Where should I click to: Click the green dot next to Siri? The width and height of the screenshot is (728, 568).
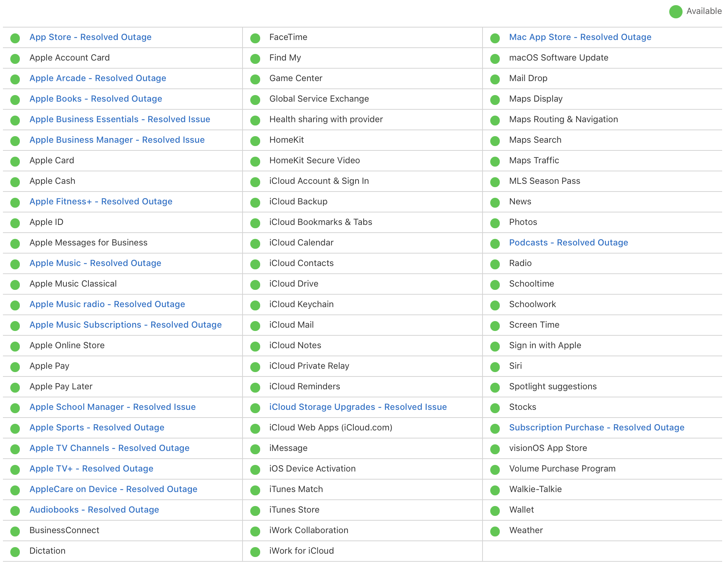[495, 367]
